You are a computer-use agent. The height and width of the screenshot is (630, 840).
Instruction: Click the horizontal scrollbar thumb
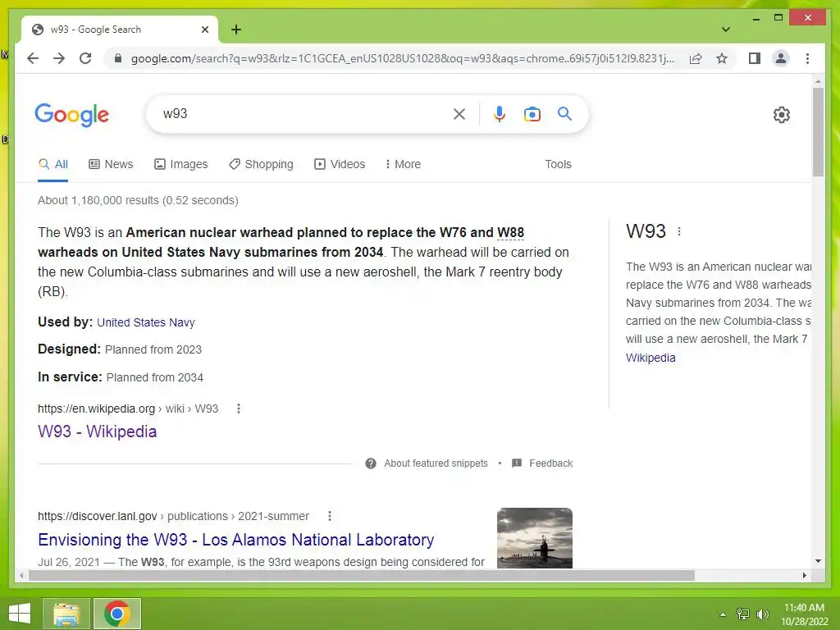tap(362, 576)
